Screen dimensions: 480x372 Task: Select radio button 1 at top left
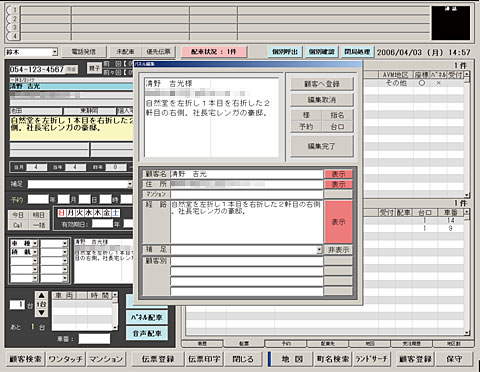pyautogui.click(x=12, y=10)
